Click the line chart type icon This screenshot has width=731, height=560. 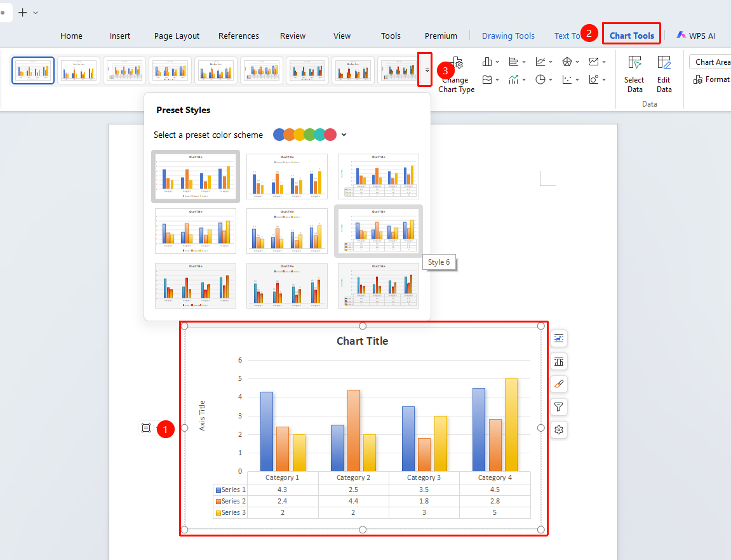[x=540, y=62]
